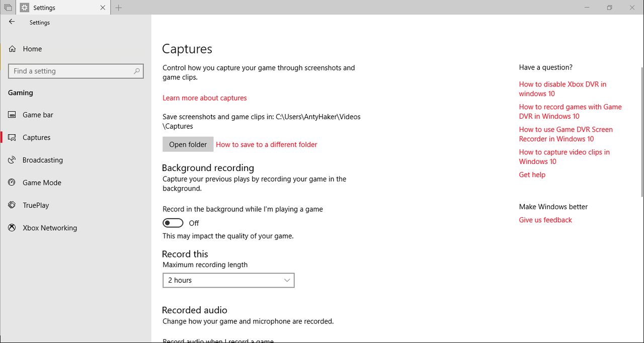This screenshot has width=644, height=343.
Task: Click the Broadcasting icon
Action: [13, 160]
